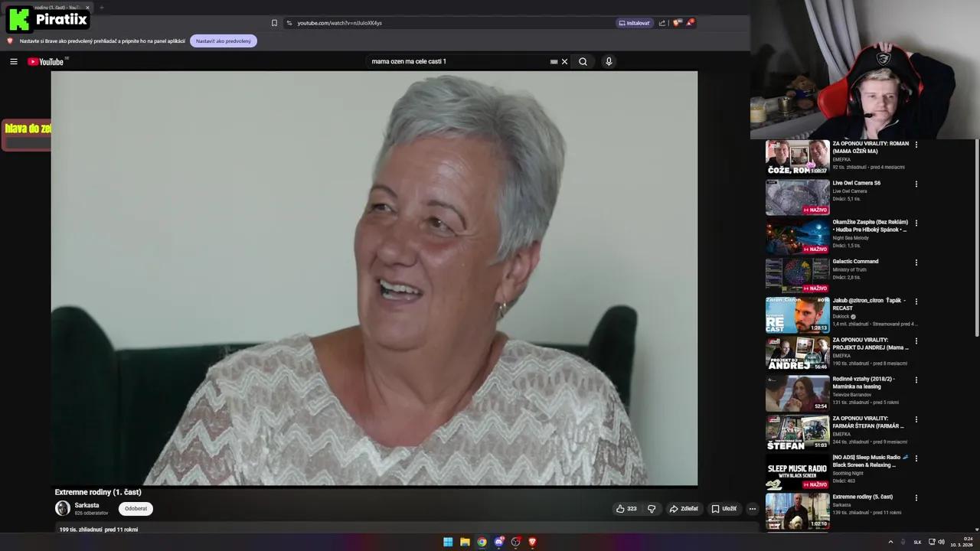This screenshot has width=980, height=551.
Task: Click the video player to pause
Action: [374, 279]
